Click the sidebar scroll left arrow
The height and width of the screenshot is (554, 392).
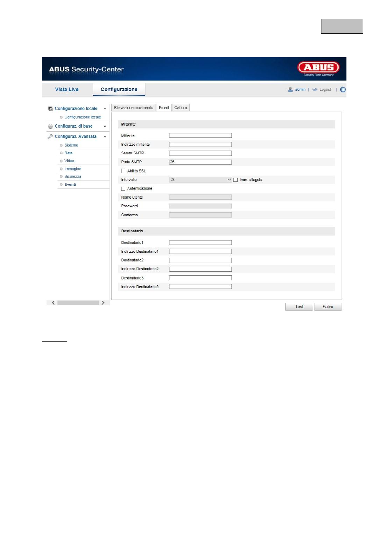pos(53,303)
